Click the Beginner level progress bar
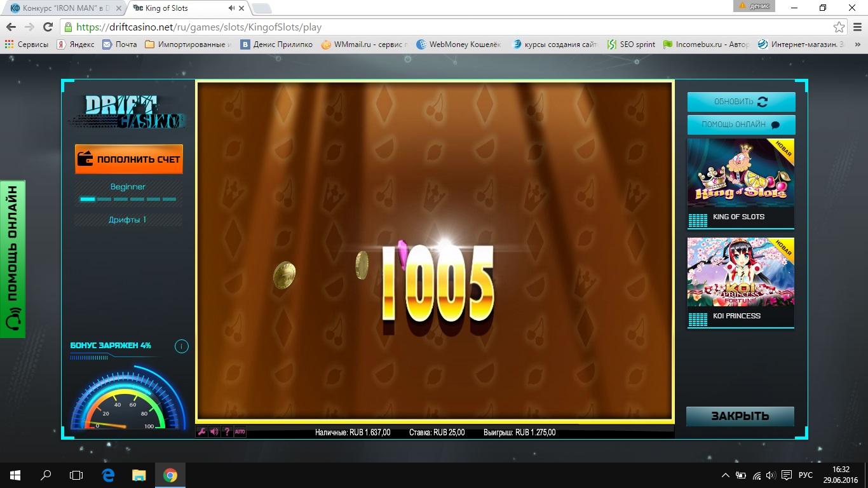 (x=128, y=199)
